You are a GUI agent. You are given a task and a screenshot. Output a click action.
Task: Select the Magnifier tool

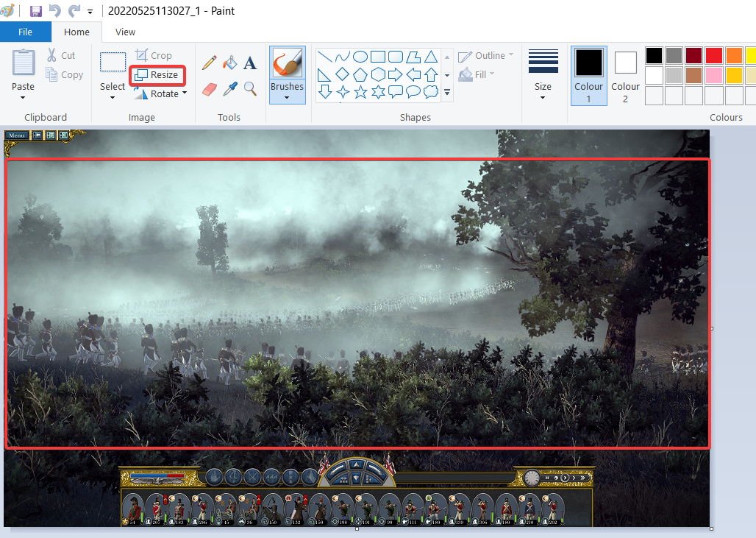tap(250, 89)
